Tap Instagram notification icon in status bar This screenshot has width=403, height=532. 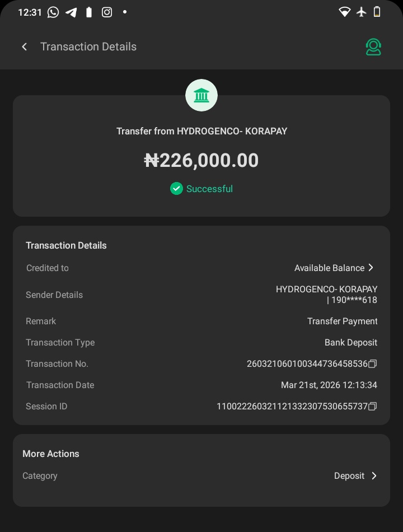tap(107, 12)
